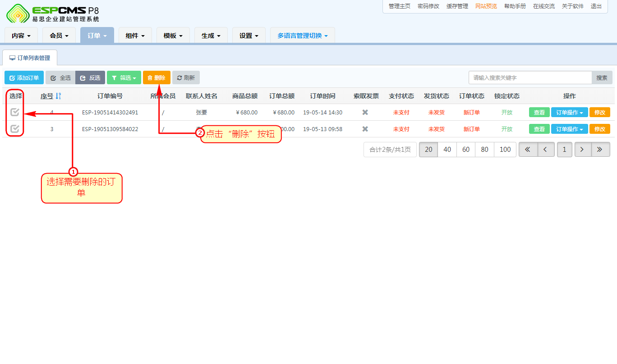Click the ESPCMS logo
617x364 pixels.
pos(53,13)
